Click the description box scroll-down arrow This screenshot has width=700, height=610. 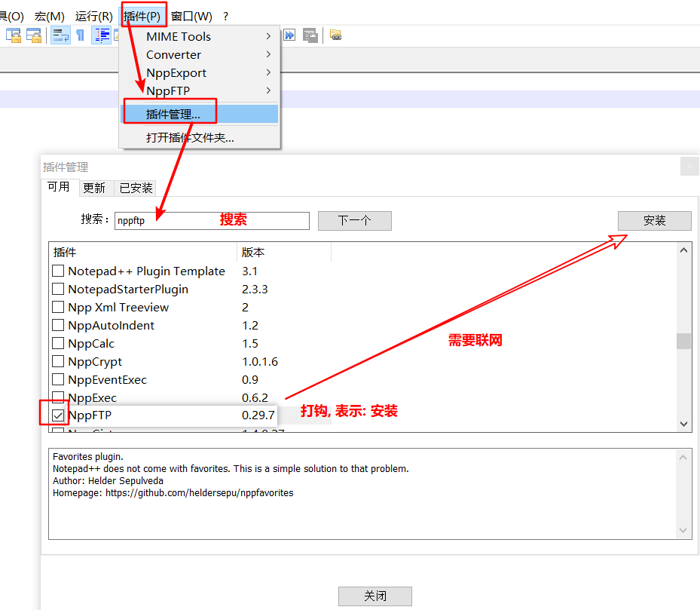[683, 531]
